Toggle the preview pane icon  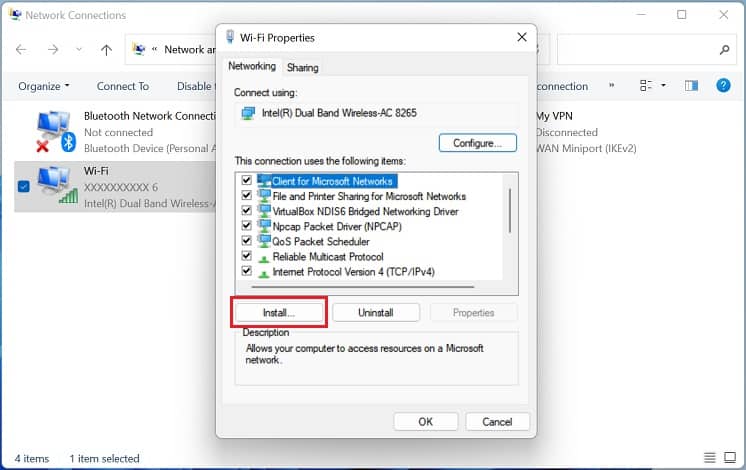point(691,86)
